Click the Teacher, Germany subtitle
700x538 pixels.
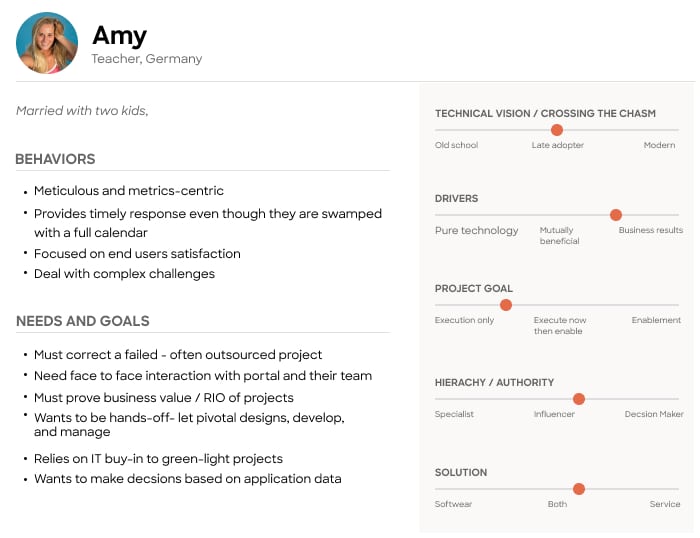[147, 58]
